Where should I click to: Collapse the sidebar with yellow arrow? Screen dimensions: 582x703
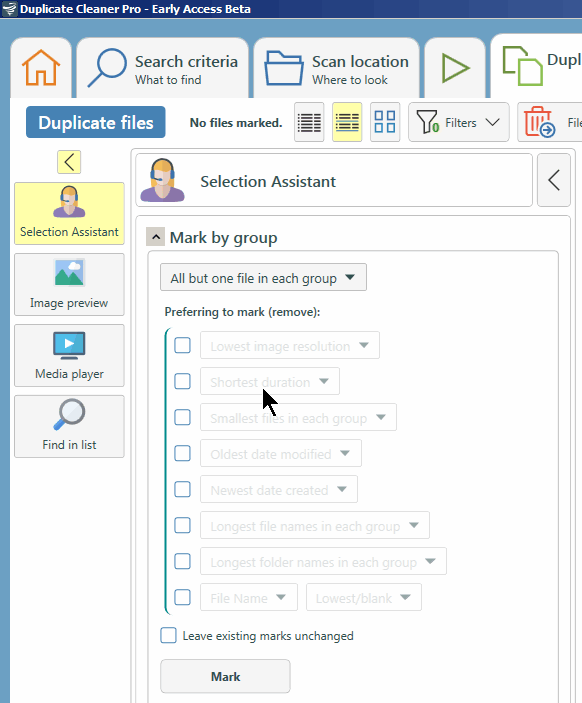coord(69,162)
